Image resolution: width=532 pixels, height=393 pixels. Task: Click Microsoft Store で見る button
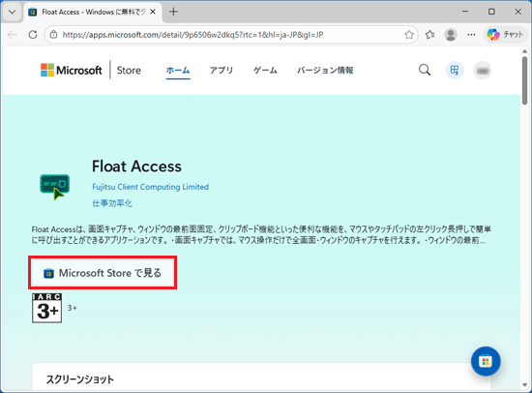pos(103,273)
